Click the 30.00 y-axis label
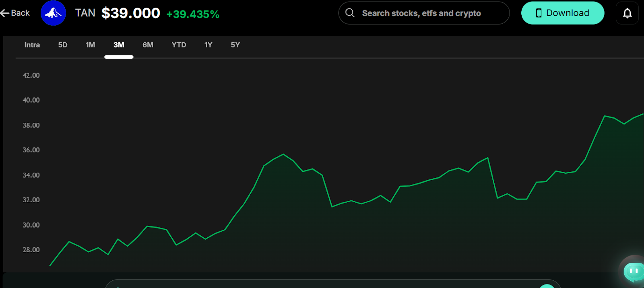644x288 pixels. point(31,225)
